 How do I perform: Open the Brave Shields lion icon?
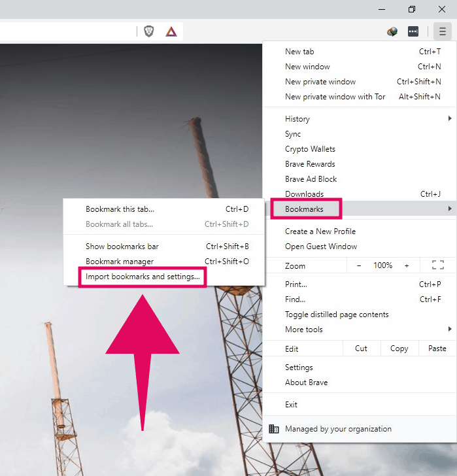[148, 31]
